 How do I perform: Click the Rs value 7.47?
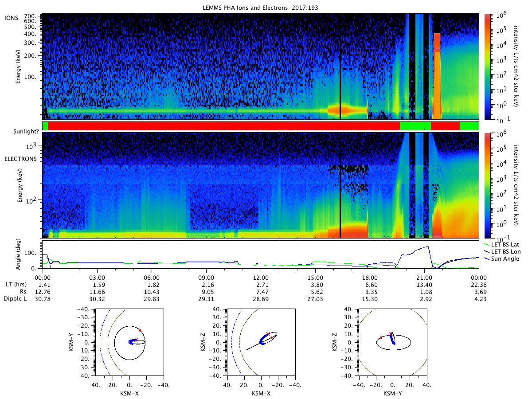pos(261,292)
